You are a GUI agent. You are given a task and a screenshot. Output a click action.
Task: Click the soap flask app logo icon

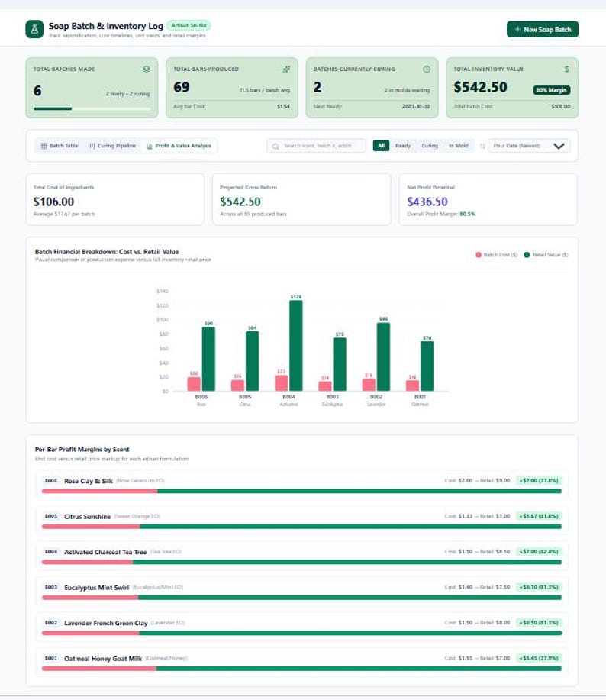[34, 29]
